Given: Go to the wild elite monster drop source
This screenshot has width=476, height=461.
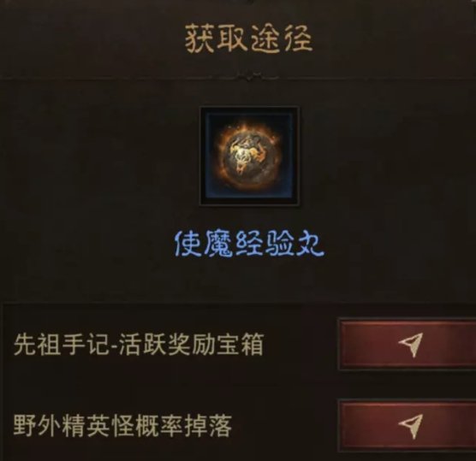Looking at the screenshot, I should pos(408,426).
